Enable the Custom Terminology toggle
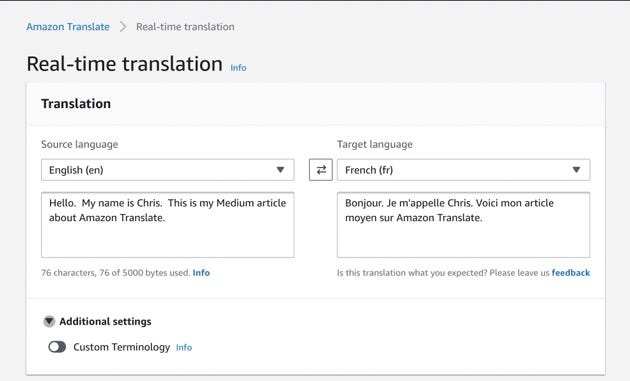 click(57, 347)
